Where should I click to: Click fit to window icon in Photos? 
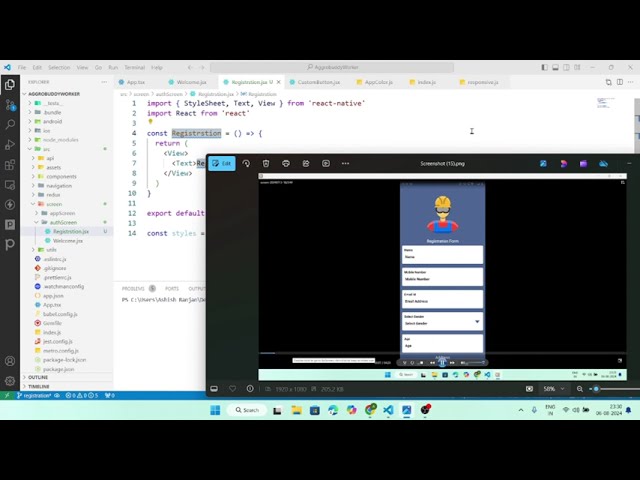pos(529,389)
